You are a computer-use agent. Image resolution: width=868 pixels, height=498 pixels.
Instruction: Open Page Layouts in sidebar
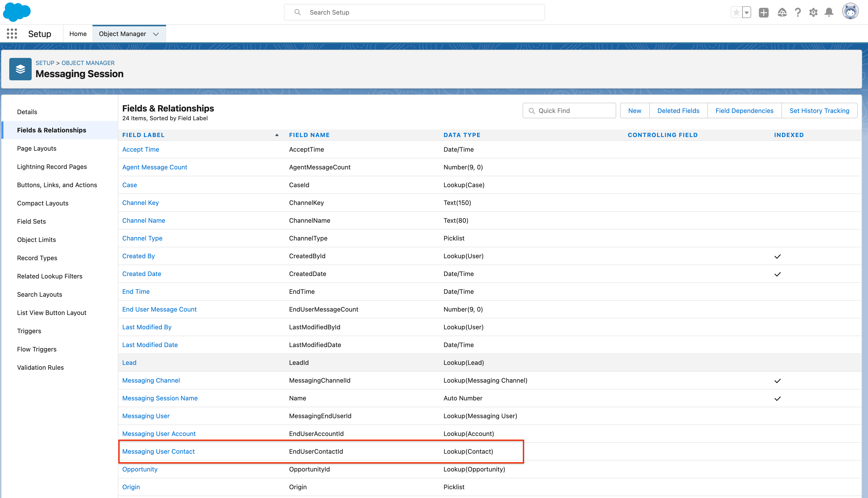[x=37, y=148]
